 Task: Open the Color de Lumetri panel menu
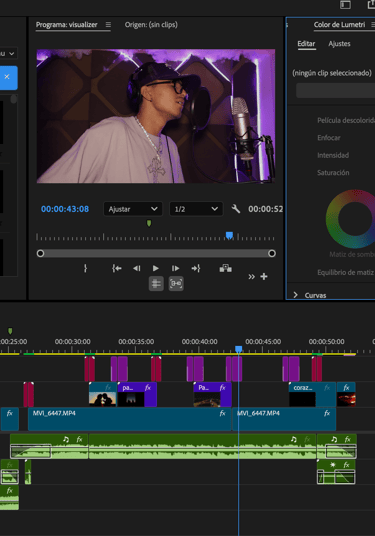tap(373, 25)
